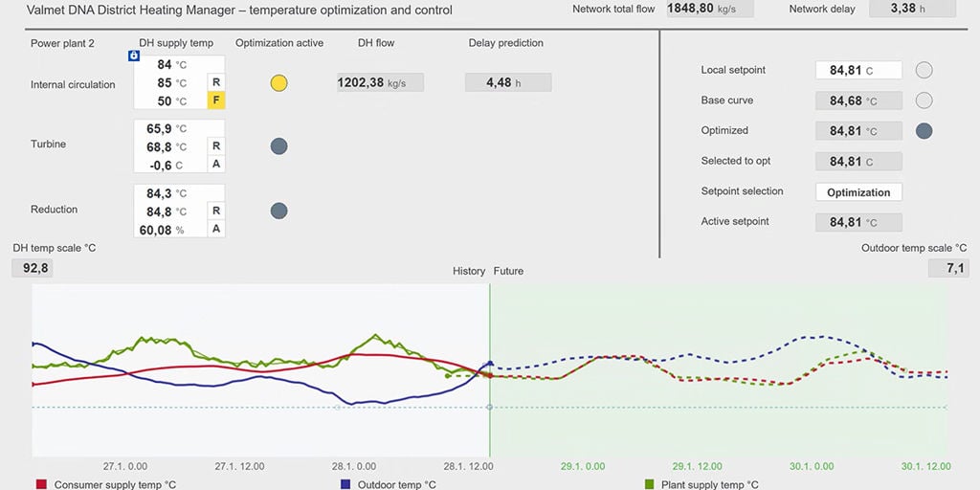The width and height of the screenshot is (980, 490).
Task: Click the blue lock icon above supply temps
Action: [134, 56]
